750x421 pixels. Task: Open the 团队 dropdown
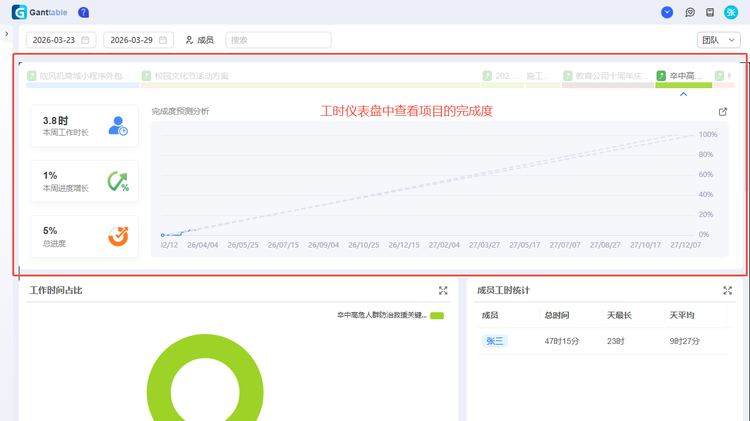[x=718, y=40]
